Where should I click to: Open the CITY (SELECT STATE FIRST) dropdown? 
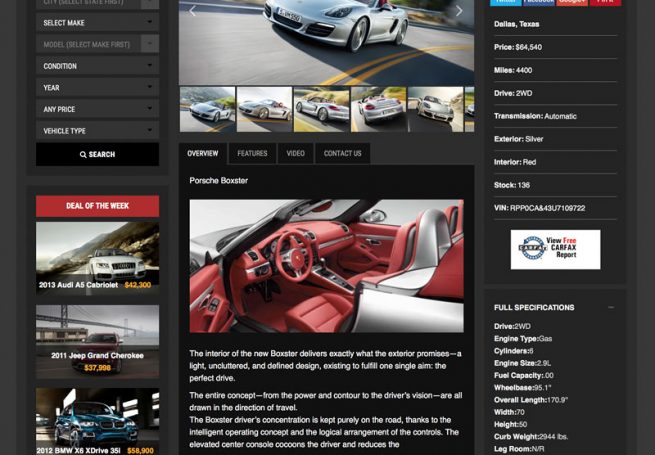pyautogui.click(x=97, y=4)
